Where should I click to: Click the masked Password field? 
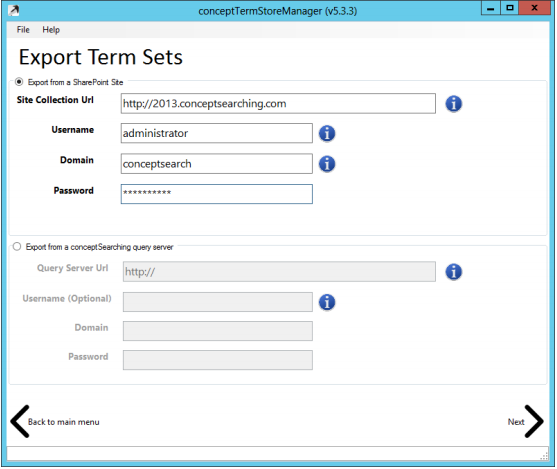(x=217, y=194)
